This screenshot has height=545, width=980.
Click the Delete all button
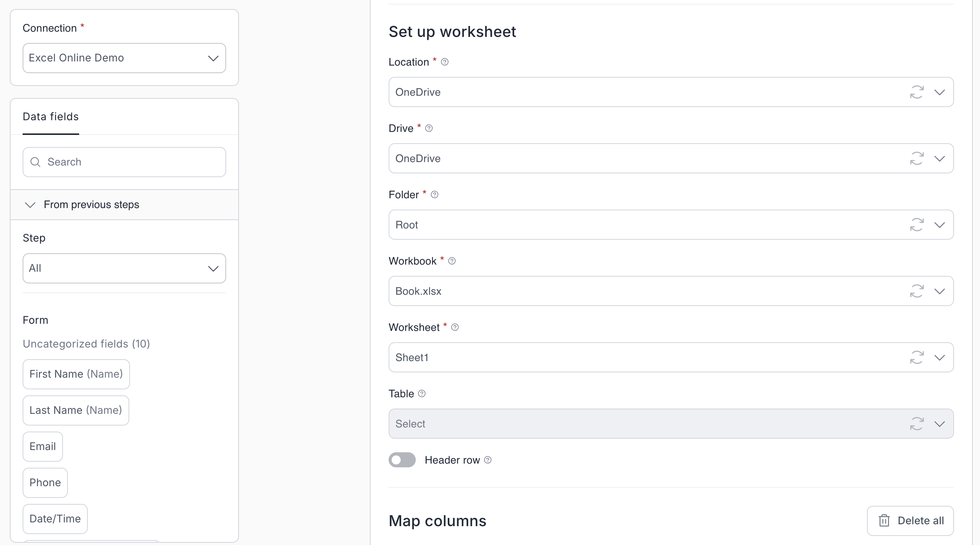(910, 521)
